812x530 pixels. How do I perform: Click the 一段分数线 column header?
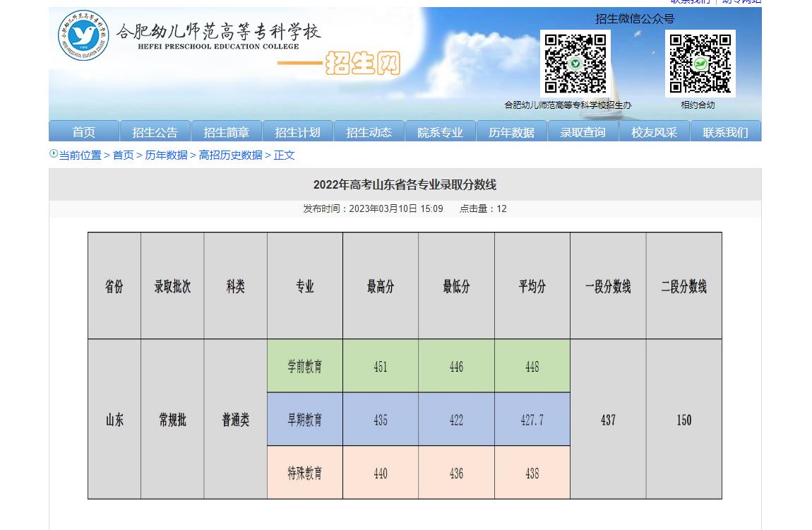(x=608, y=286)
